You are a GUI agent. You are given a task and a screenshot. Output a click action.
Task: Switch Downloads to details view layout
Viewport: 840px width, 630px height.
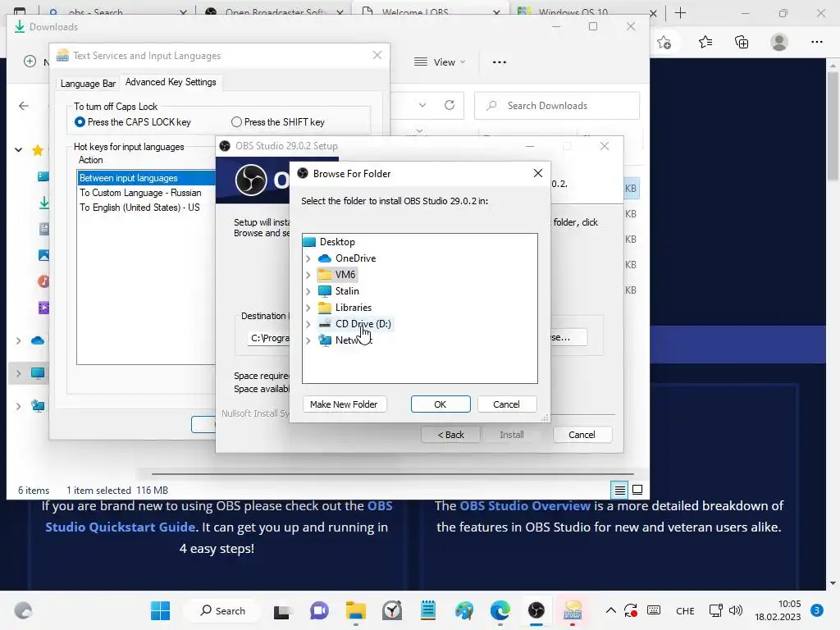pyautogui.click(x=620, y=490)
